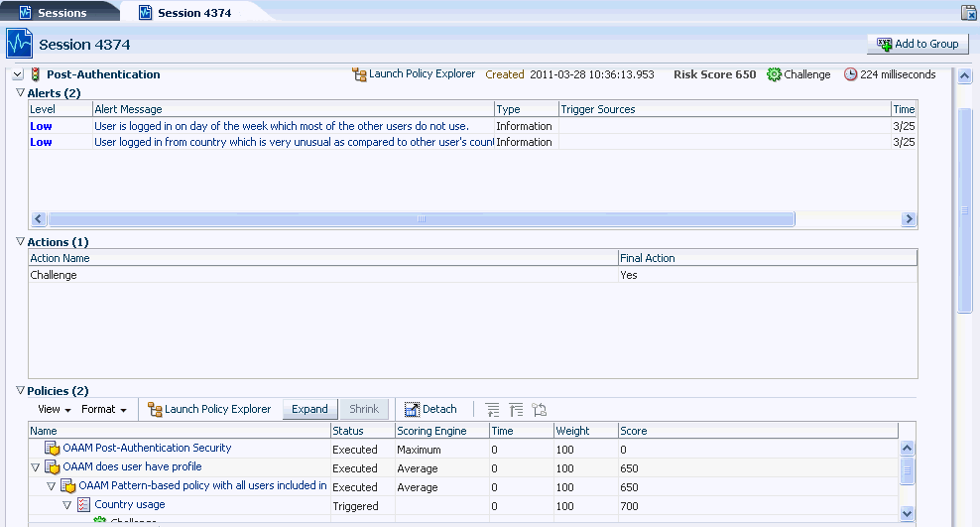Click the first Low alert level link
Image resolution: width=980 pixels, height=527 pixels.
point(42,126)
